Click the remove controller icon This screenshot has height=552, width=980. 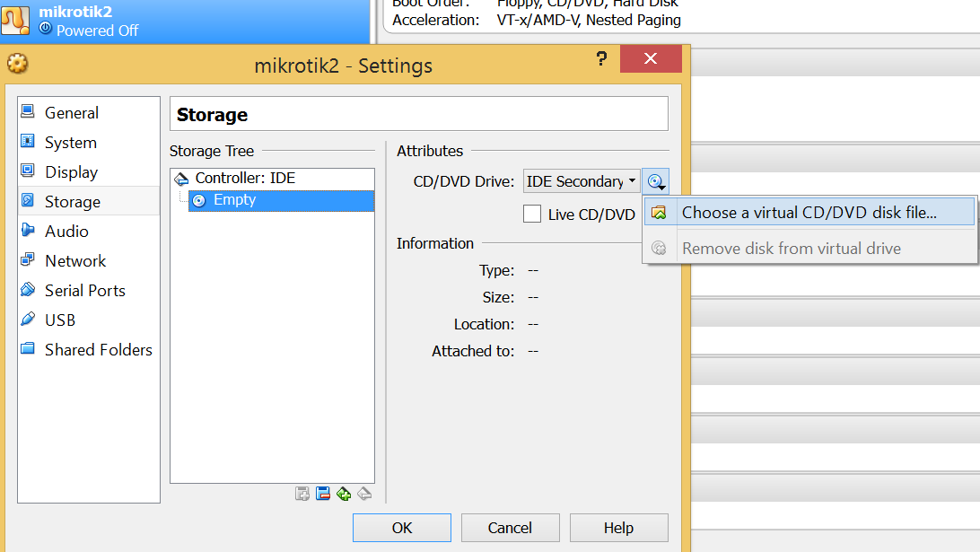click(x=364, y=494)
